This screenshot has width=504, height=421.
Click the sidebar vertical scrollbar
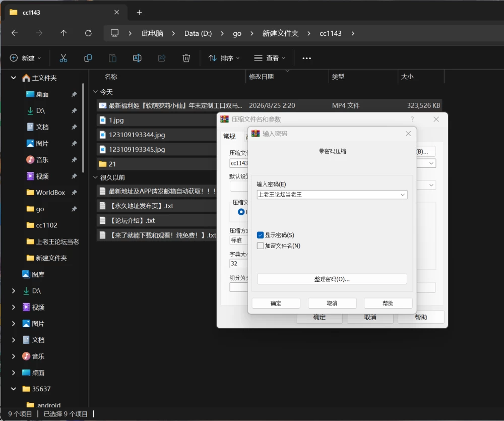tap(83, 128)
